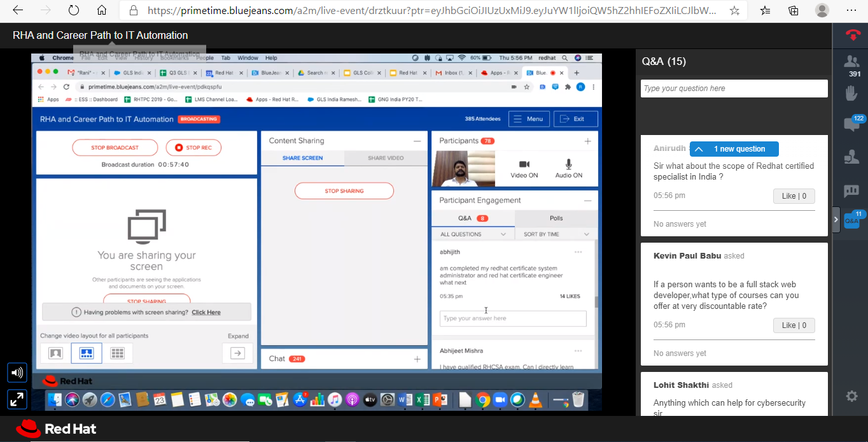Open the attendees list showing 391
The width and height of the screenshot is (868, 442).
click(851, 66)
